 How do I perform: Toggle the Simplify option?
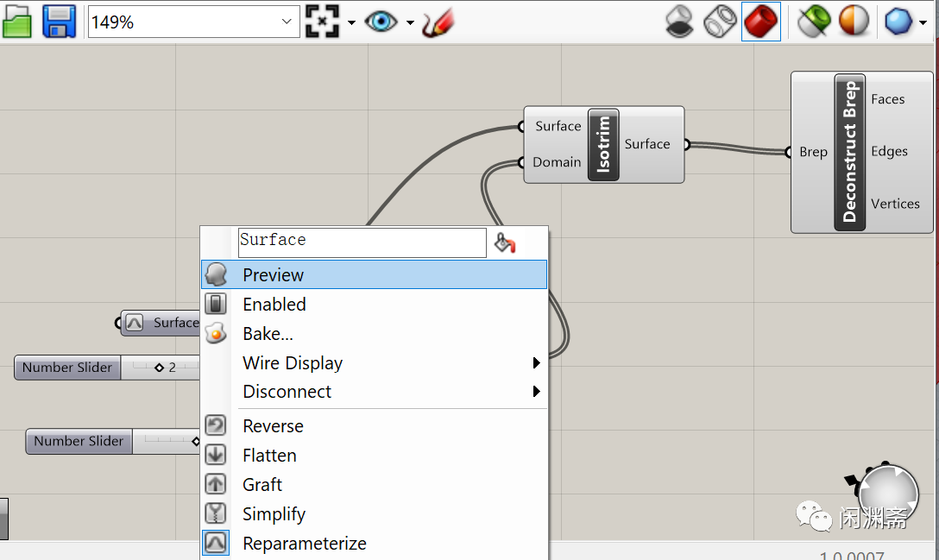(375, 514)
